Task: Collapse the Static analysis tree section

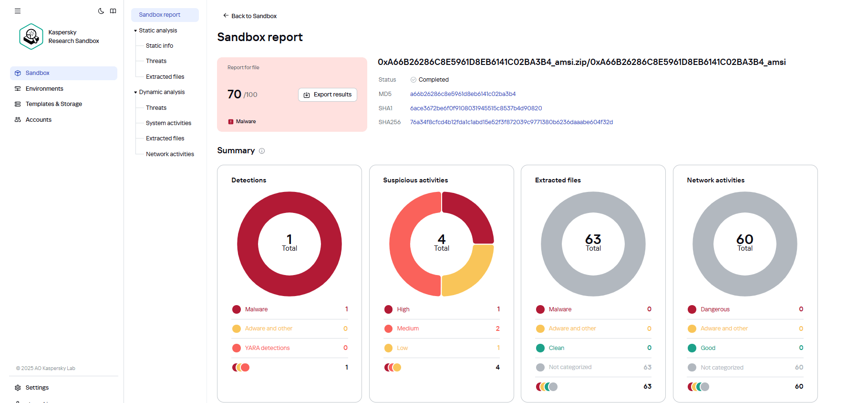Action: coord(135,31)
